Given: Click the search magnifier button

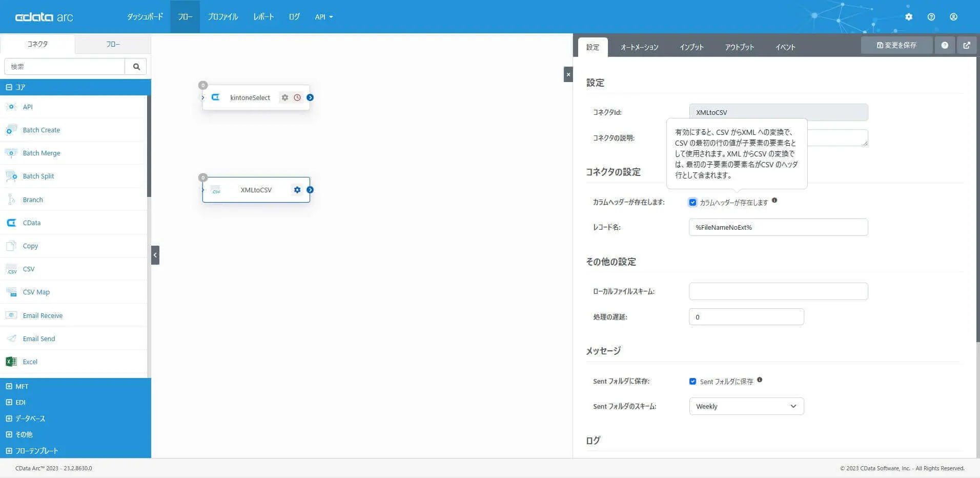Looking at the screenshot, I should [x=136, y=67].
